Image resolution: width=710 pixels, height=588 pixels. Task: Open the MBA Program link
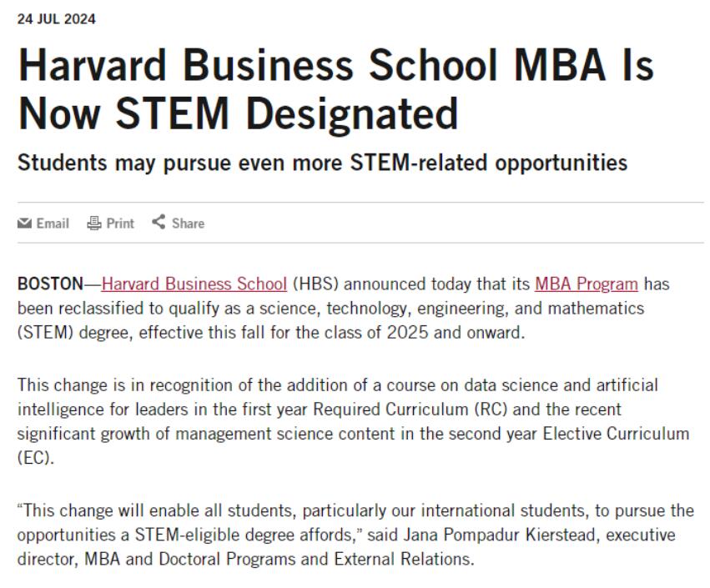[x=587, y=284]
